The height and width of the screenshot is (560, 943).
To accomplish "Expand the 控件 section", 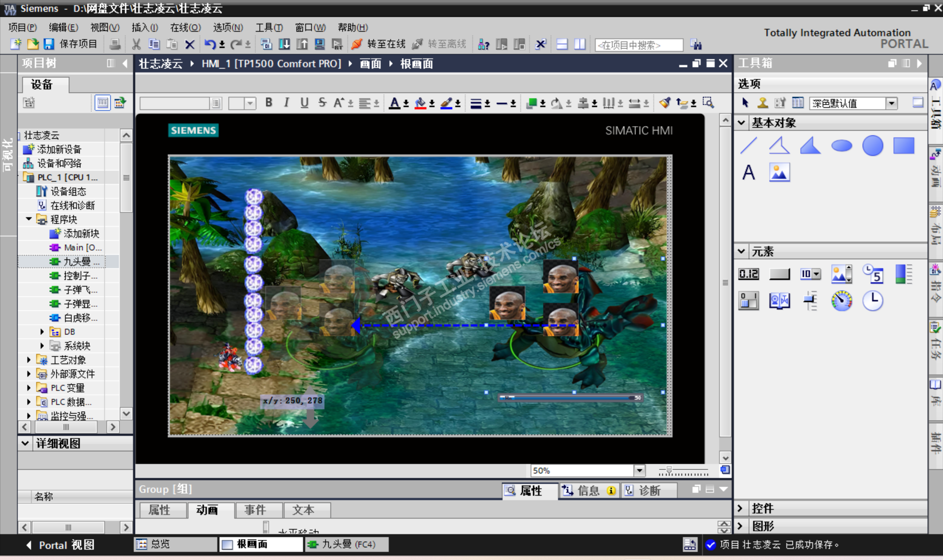I will coord(741,508).
